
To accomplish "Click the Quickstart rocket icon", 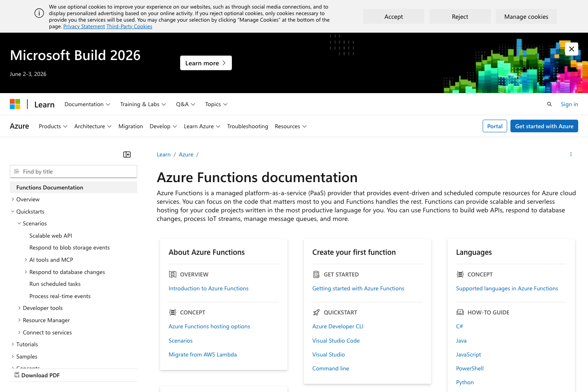I will 316,312.
